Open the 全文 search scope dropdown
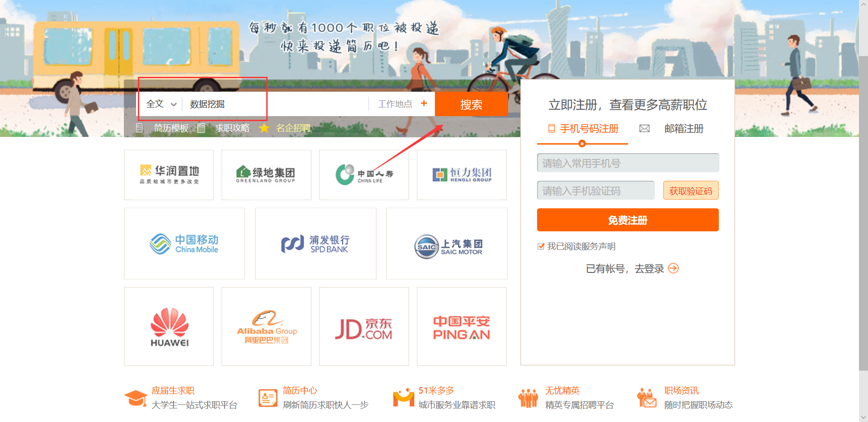 pos(161,104)
